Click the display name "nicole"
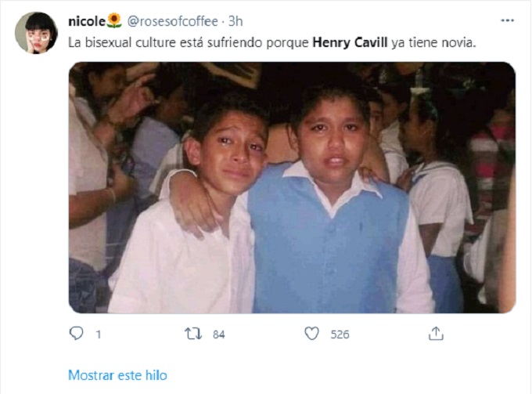The height and width of the screenshot is (394, 532). (87, 20)
